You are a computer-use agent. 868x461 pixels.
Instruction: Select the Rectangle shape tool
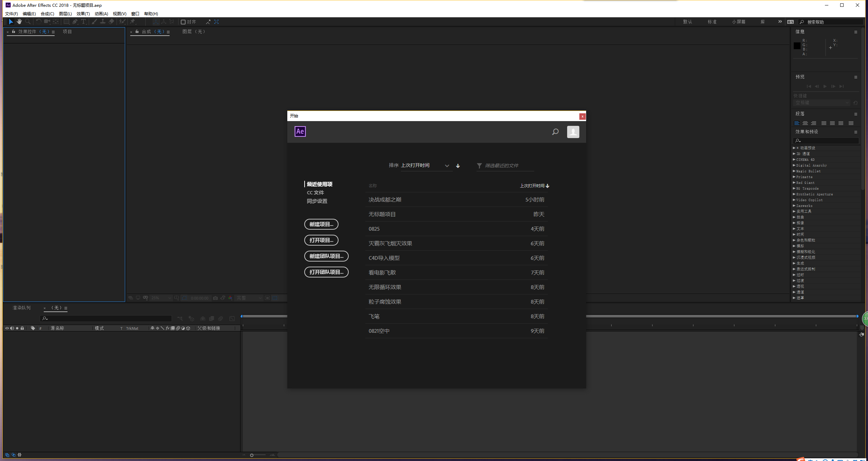[66, 21]
